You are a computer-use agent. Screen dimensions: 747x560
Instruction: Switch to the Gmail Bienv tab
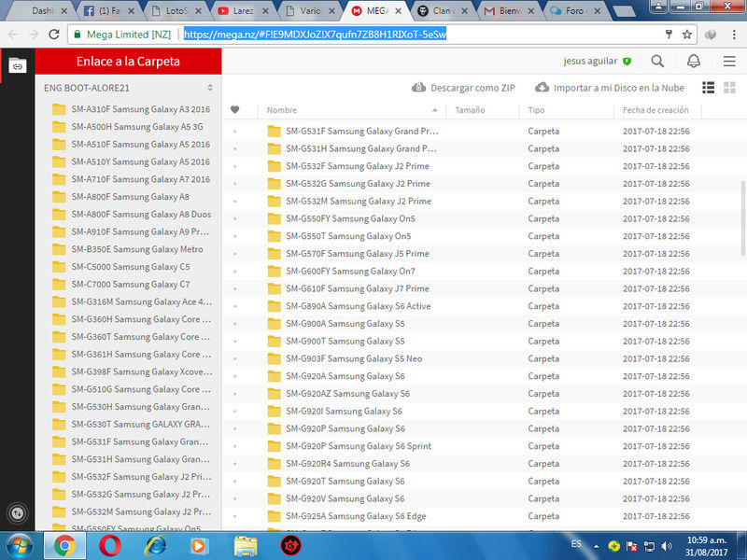(509, 10)
